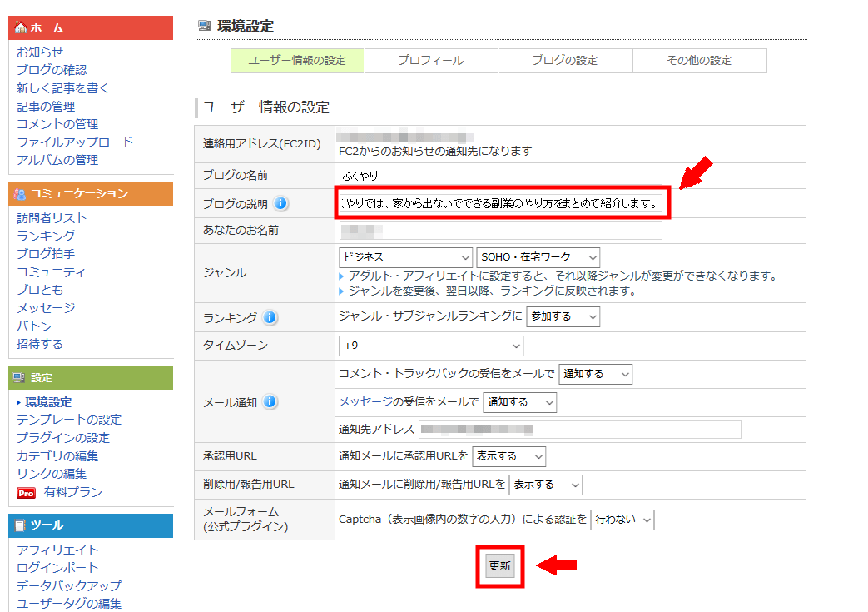Open 新しく記事を書く in sidebar
The image size is (868, 612).
(x=62, y=88)
